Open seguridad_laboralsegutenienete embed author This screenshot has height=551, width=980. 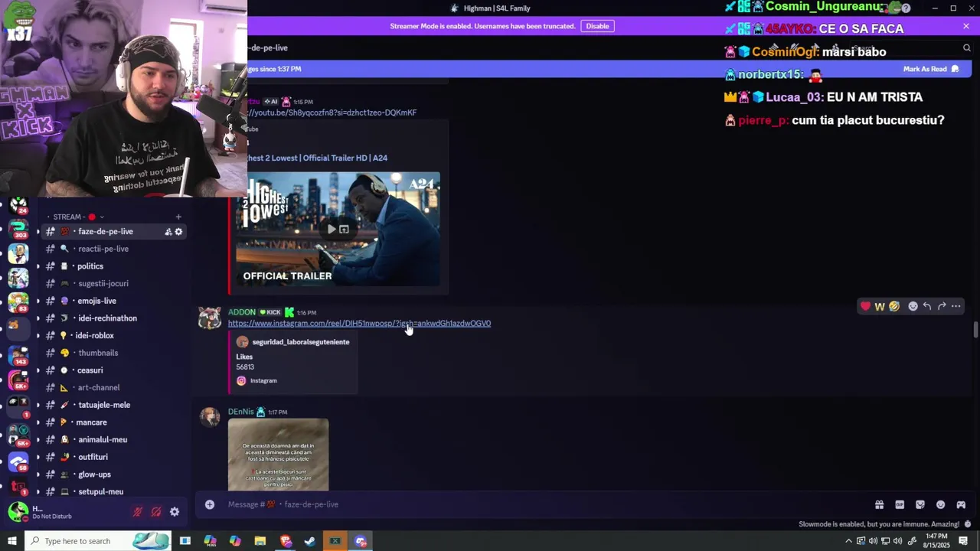[300, 342]
